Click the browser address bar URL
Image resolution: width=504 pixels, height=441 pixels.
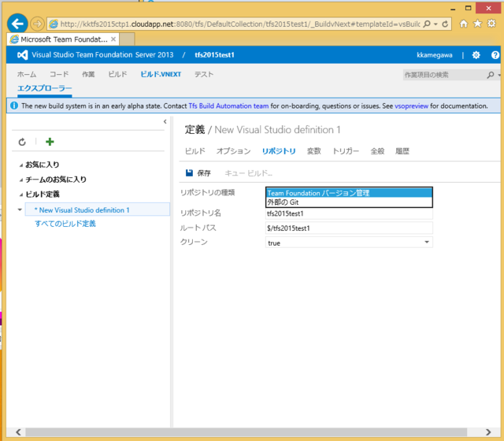239,24
